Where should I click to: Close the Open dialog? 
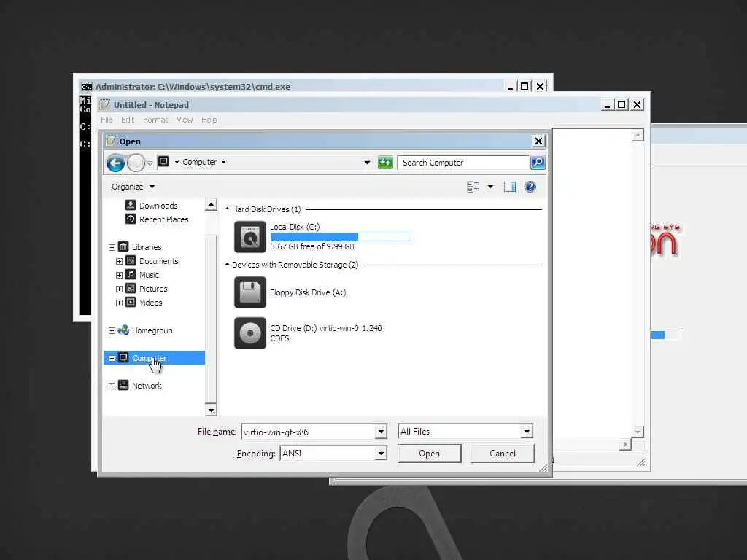click(538, 141)
